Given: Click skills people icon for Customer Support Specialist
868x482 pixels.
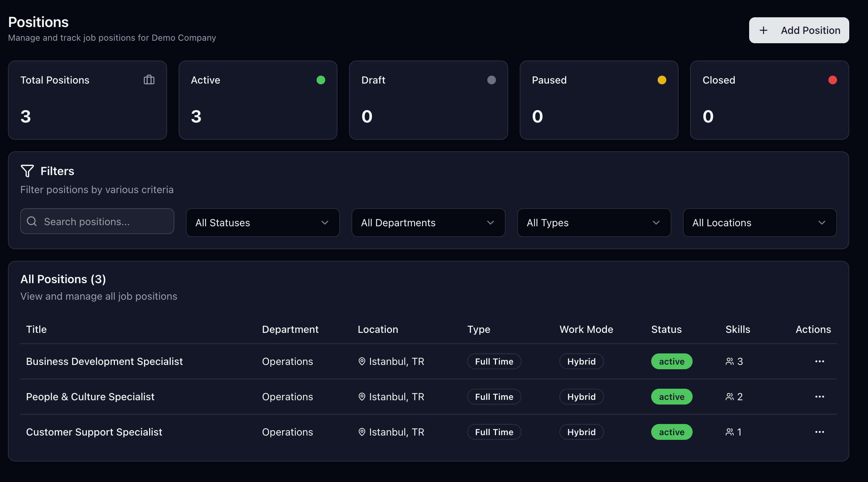Looking at the screenshot, I should click(x=729, y=432).
